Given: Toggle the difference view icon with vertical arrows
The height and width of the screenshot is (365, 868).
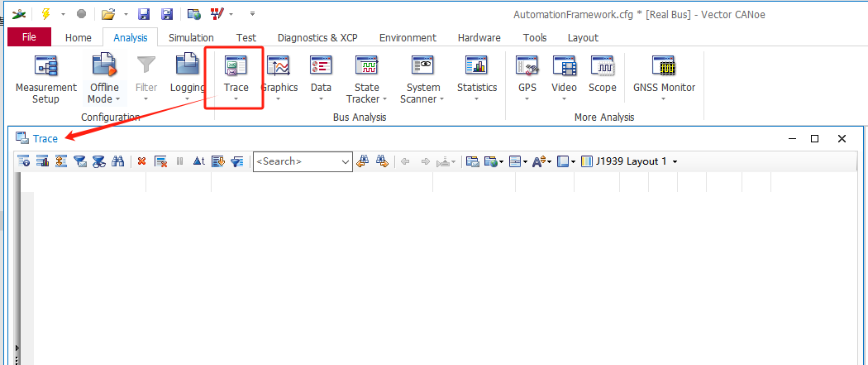Looking at the screenshot, I should (x=61, y=161).
